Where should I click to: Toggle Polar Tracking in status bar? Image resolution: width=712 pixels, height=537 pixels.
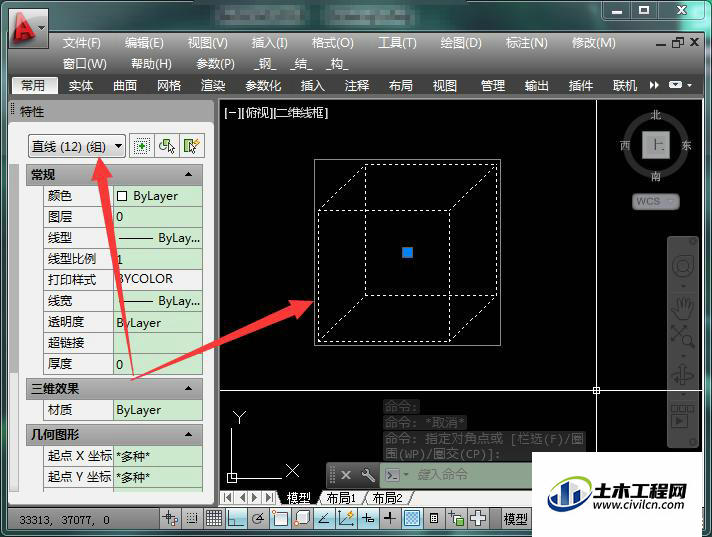258,518
